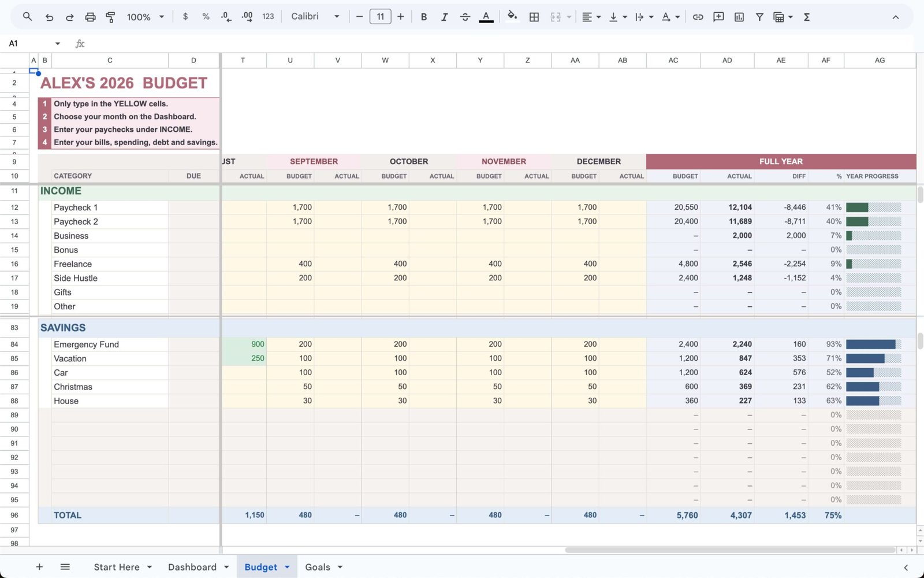Click the merge cells icon
This screenshot has width=924, height=578.
[556, 17]
